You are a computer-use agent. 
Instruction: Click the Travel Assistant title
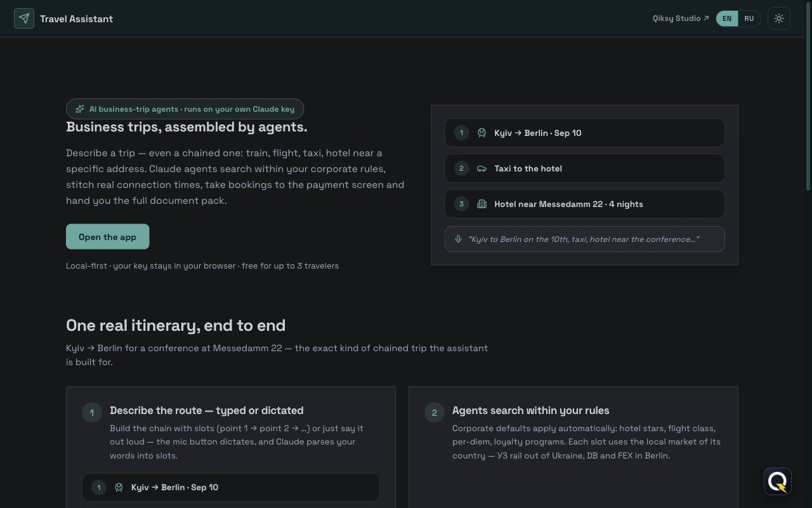pyautogui.click(x=76, y=18)
